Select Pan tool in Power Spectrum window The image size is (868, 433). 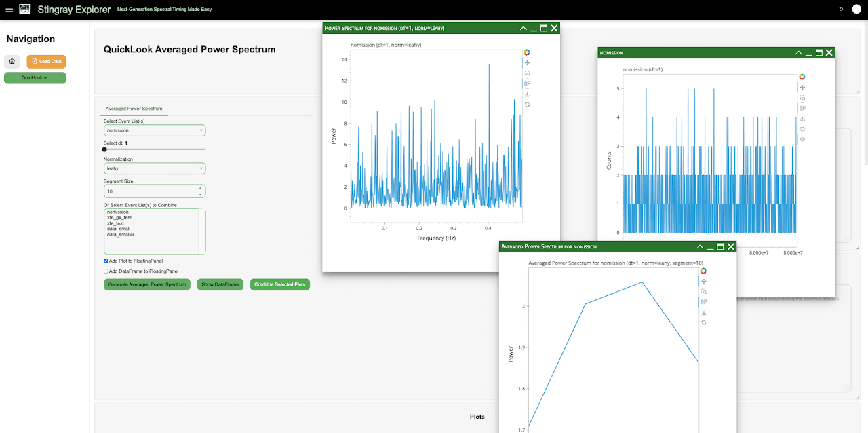pyautogui.click(x=527, y=62)
